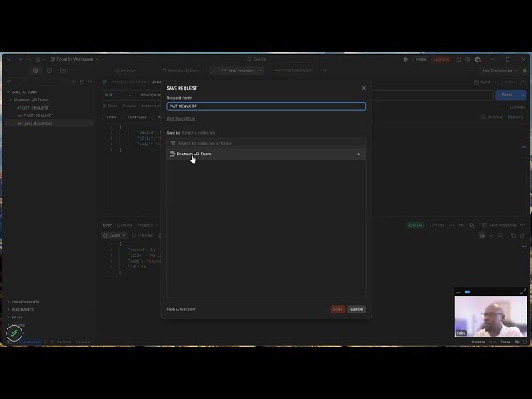
Task: Click Schema option in body toolbar
Action: click(491, 117)
